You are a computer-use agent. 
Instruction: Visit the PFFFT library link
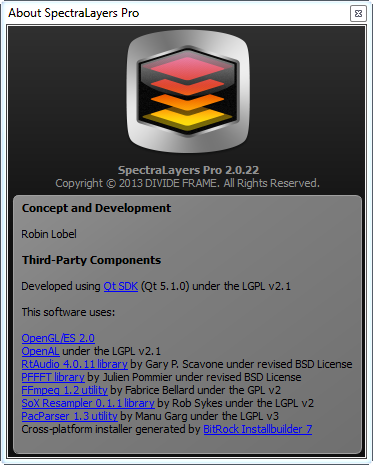click(x=53, y=377)
